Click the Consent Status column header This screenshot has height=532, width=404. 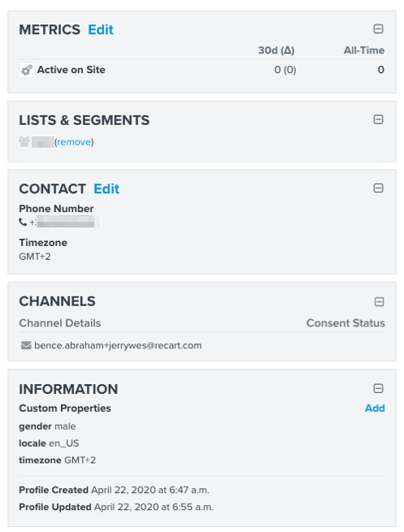[345, 323]
